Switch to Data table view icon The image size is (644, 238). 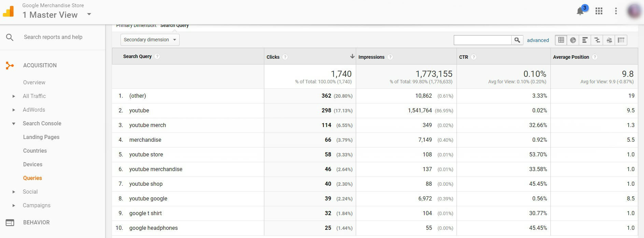pyautogui.click(x=561, y=40)
